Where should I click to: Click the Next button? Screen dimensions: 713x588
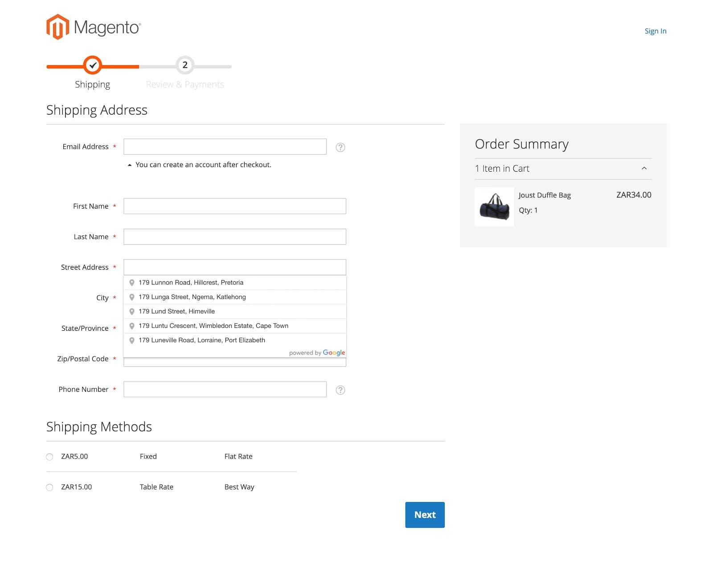424,514
